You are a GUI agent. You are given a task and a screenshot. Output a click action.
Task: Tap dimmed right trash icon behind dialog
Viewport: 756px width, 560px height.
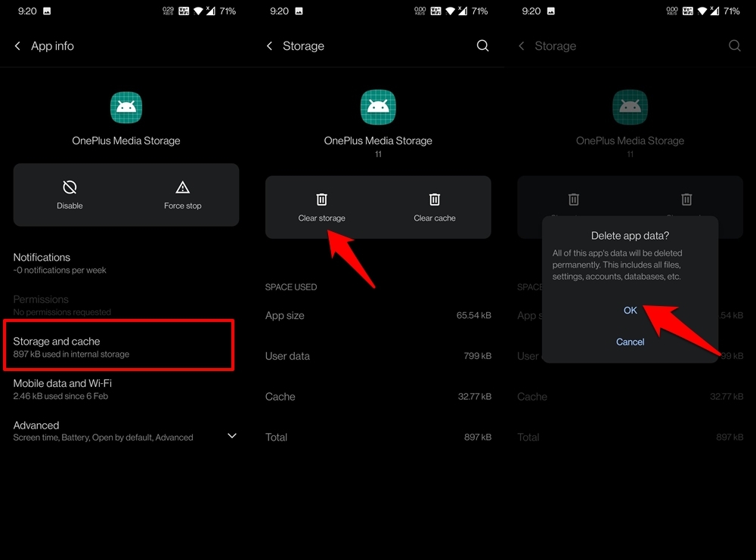tap(686, 199)
